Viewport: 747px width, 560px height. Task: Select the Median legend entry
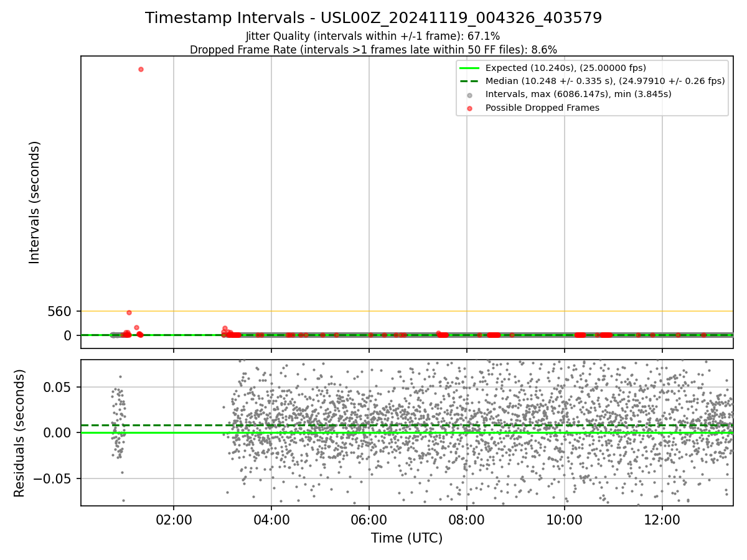click(x=592, y=81)
